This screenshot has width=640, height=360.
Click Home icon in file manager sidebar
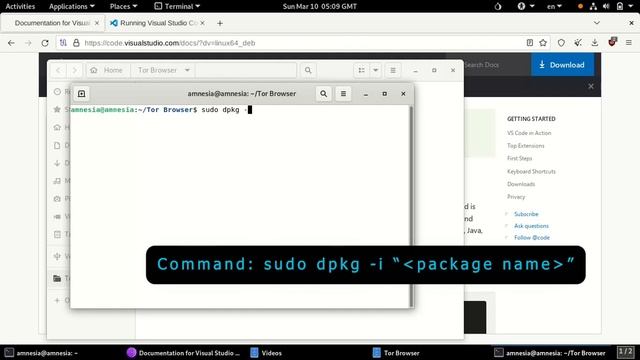[57, 127]
